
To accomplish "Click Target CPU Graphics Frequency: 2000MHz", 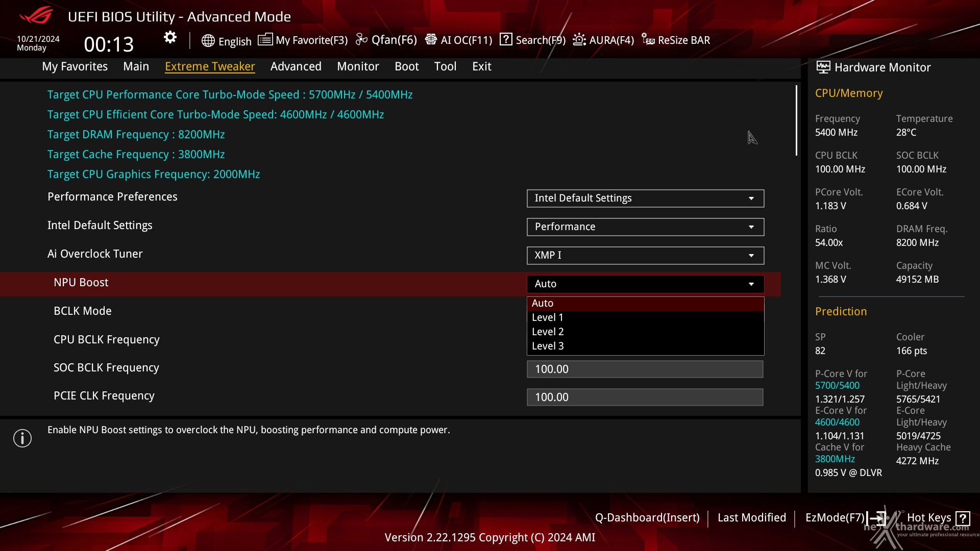I will click(154, 174).
